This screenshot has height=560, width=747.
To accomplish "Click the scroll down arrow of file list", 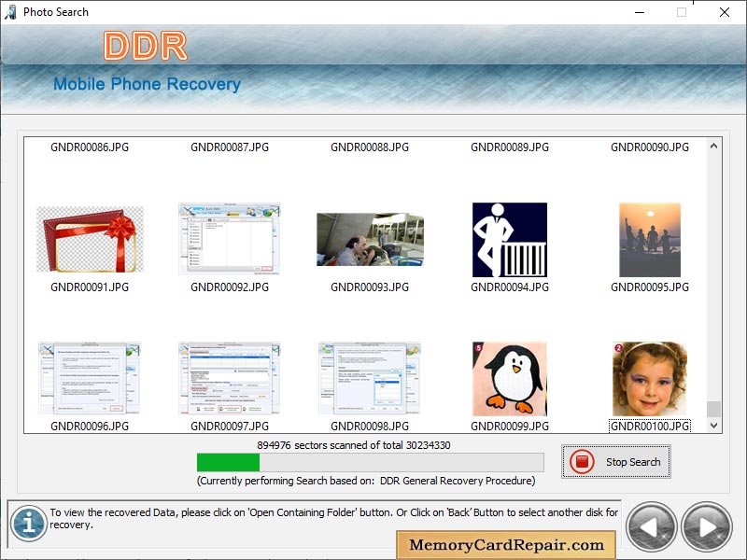I will pos(713,426).
